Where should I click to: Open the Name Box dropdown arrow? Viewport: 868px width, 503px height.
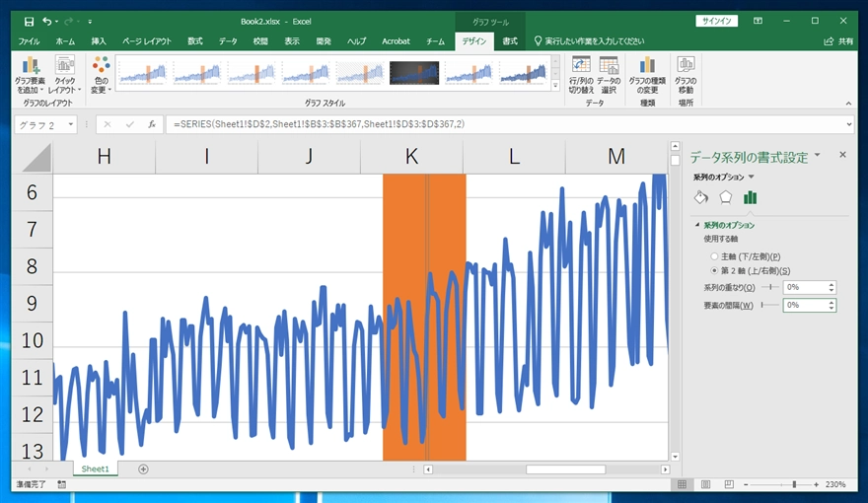(71, 124)
